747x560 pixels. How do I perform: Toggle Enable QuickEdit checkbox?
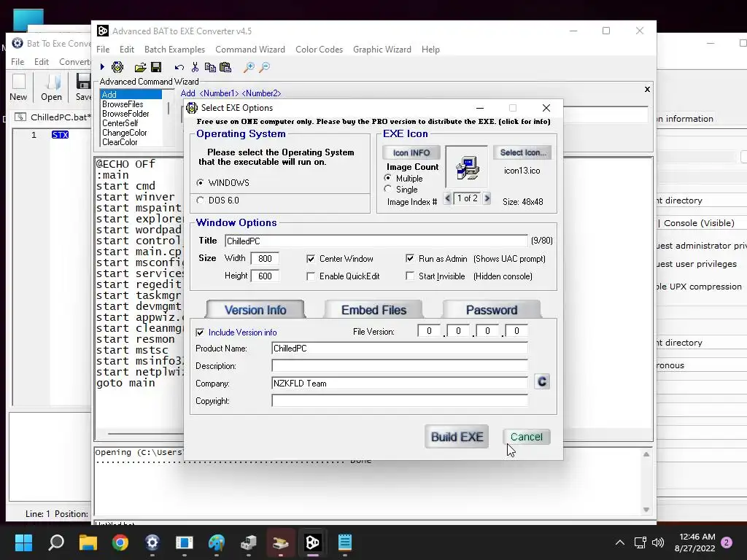point(311,276)
